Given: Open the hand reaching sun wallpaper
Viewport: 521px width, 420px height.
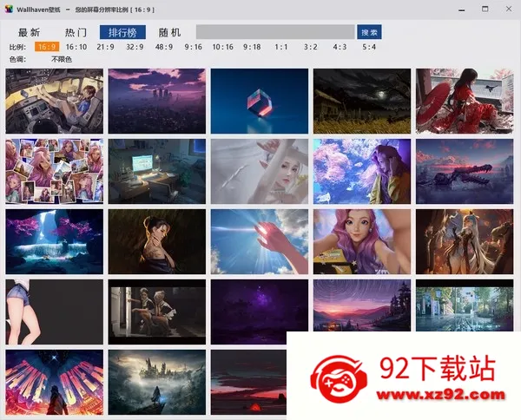Looking at the screenshot, I should (x=260, y=242).
